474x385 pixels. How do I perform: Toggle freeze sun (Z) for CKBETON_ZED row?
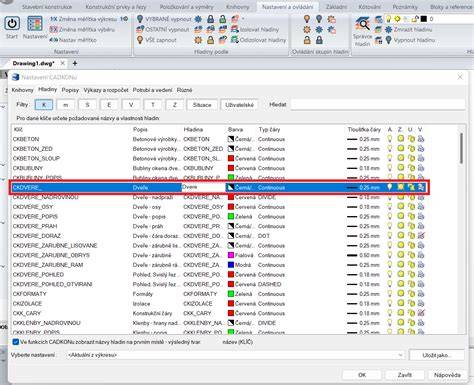[400, 149]
